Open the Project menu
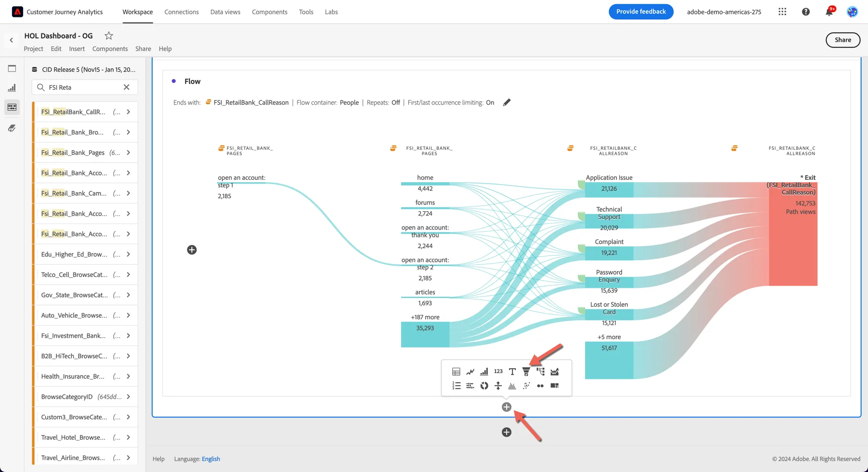 [33, 48]
